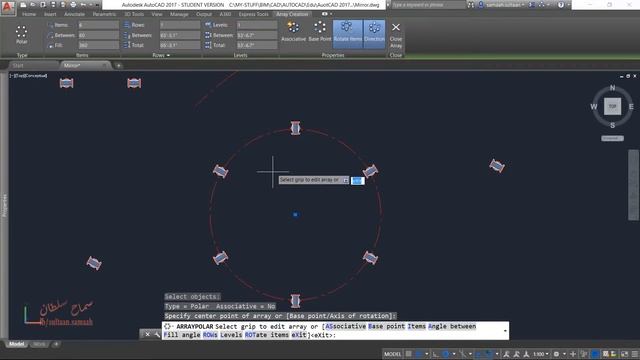Open the Insert ribbon tab

[50, 14]
